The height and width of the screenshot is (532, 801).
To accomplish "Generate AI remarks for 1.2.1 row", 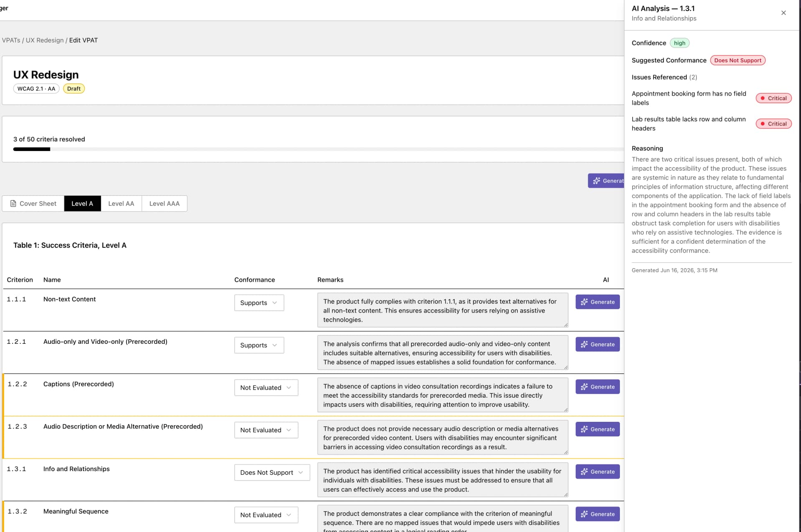I will click(x=597, y=345).
